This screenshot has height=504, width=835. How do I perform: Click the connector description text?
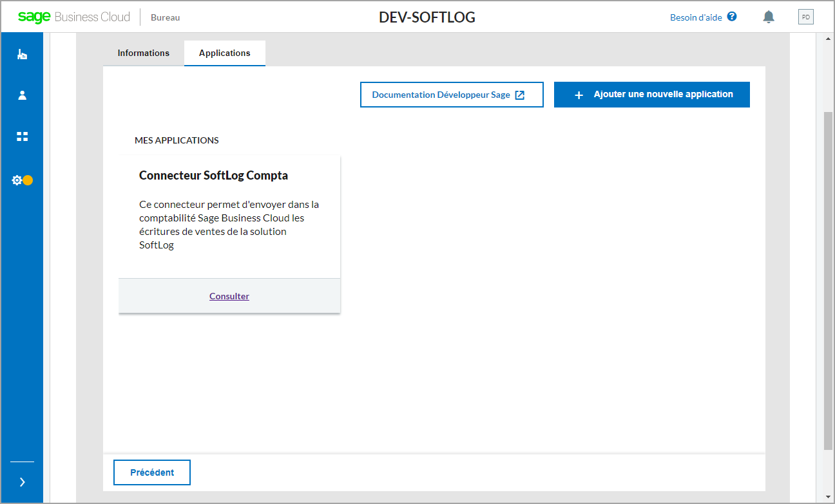(229, 225)
